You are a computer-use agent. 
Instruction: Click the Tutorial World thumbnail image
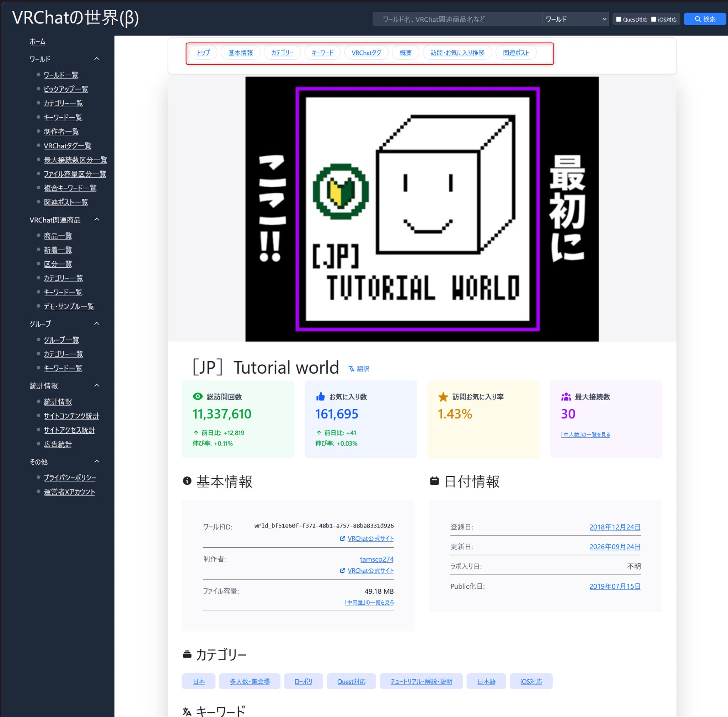[422, 209]
